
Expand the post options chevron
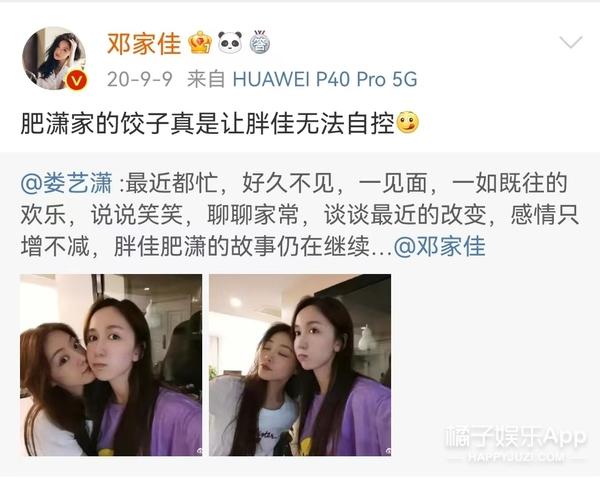coord(571,42)
